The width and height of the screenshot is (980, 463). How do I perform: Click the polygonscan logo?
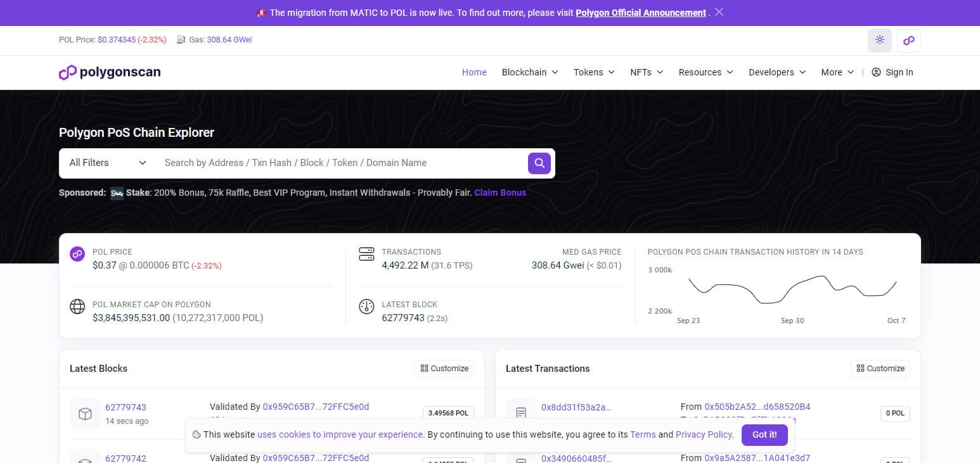(x=110, y=72)
